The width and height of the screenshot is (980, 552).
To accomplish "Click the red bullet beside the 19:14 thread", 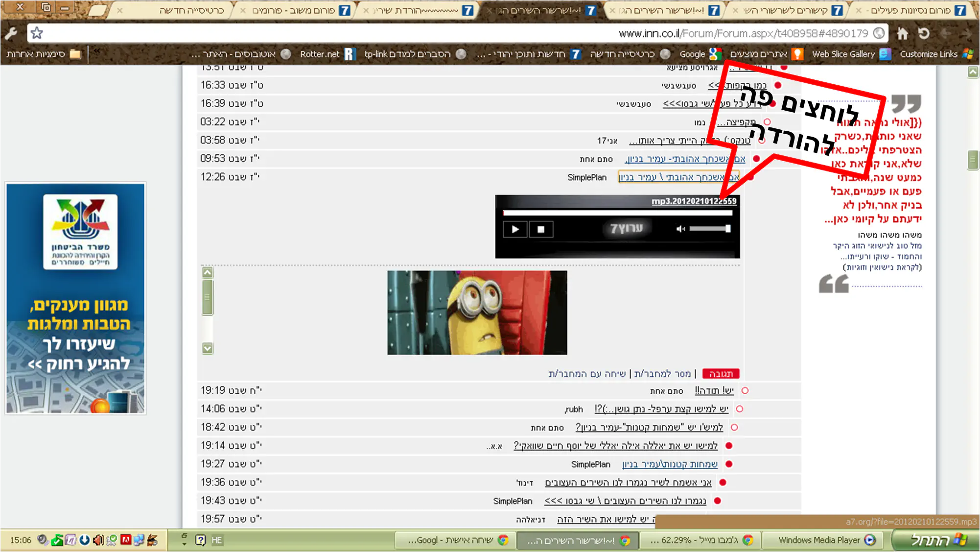I will (729, 446).
